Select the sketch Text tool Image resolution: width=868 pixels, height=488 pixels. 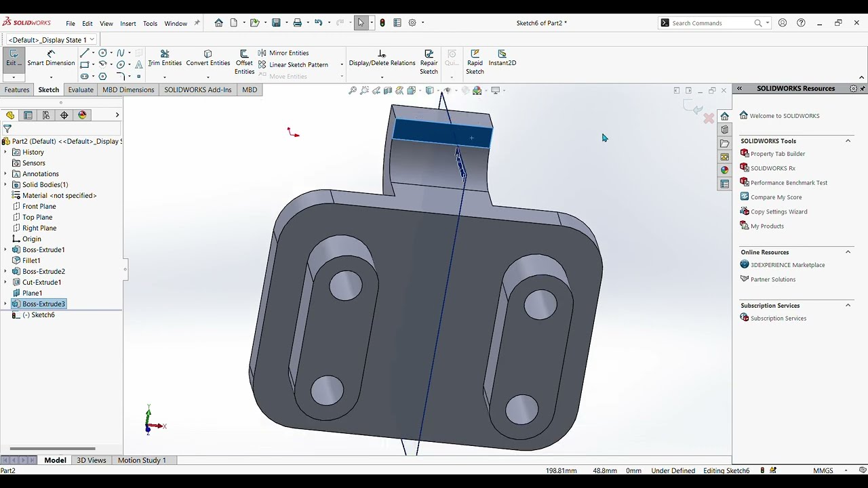[138, 64]
